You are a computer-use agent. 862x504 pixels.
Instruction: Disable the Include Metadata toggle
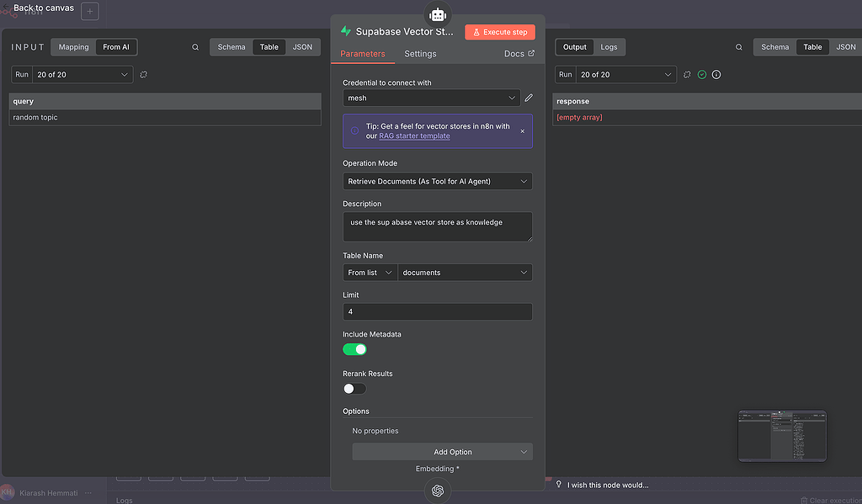tap(354, 349)
